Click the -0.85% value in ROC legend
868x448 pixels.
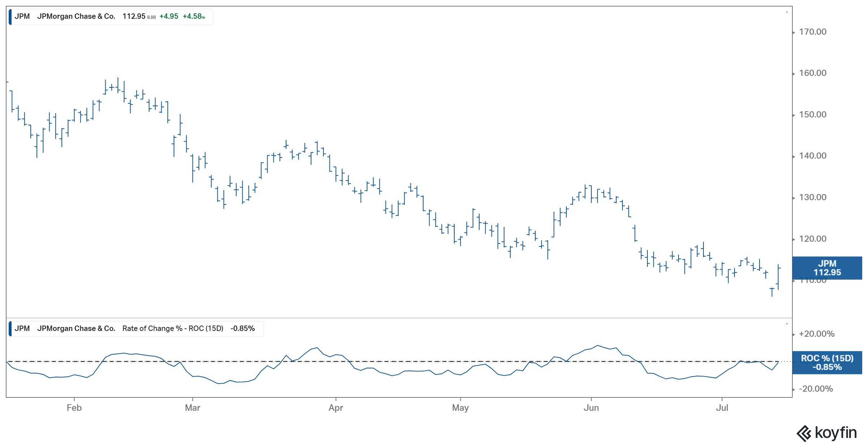243,328
